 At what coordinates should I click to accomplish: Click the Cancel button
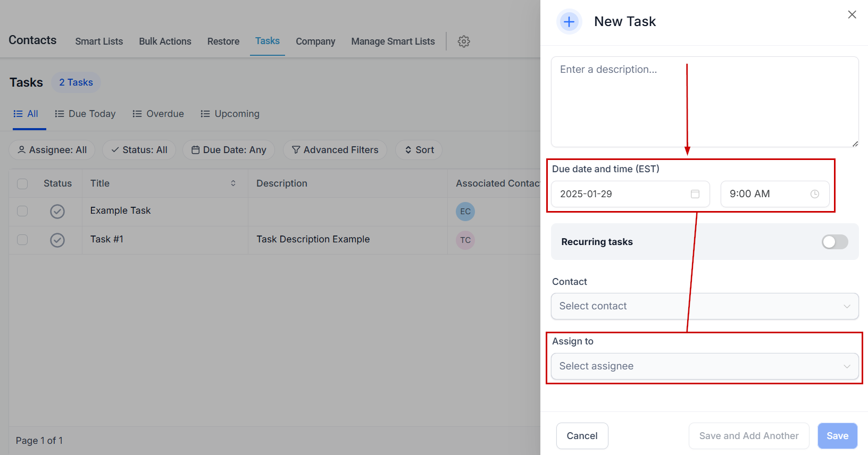pyautogui.click(x=582, y=436)
